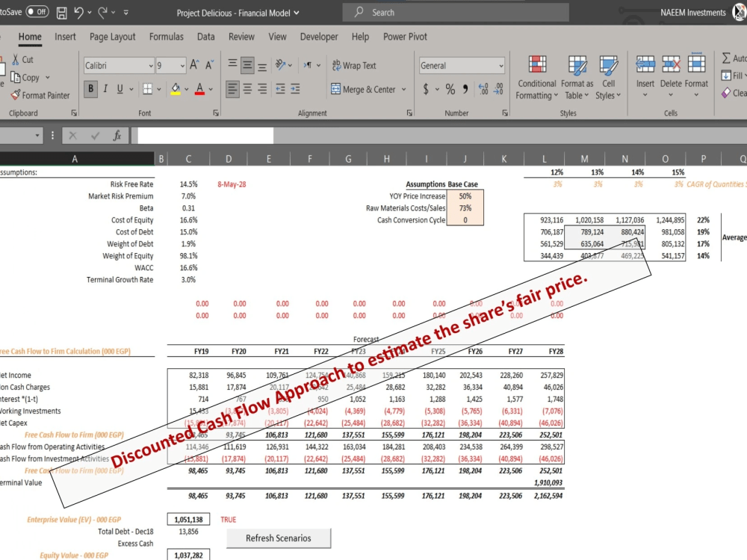Open Cell Styles gallery
The image size is (747, 560).
[608, 77]
